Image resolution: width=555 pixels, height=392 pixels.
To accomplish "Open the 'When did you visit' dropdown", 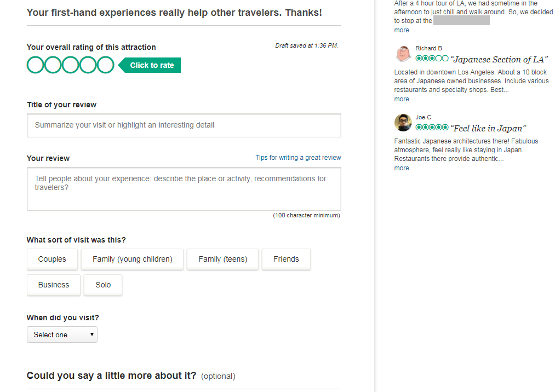I will point(62,335).
